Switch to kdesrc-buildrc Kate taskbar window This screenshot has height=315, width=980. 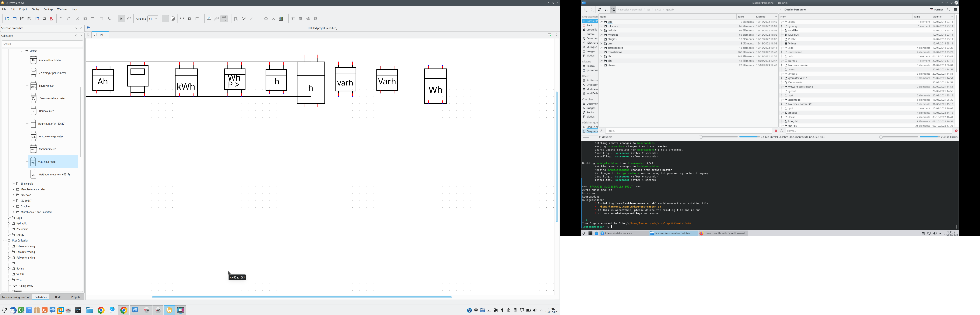(624, 234)
